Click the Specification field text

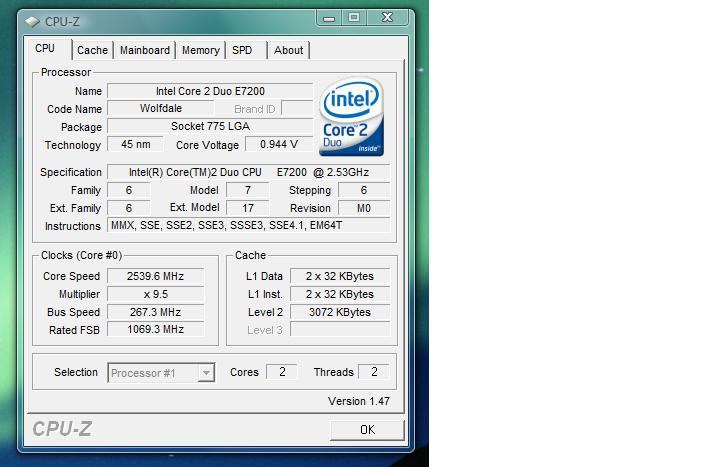coord(248,172)
